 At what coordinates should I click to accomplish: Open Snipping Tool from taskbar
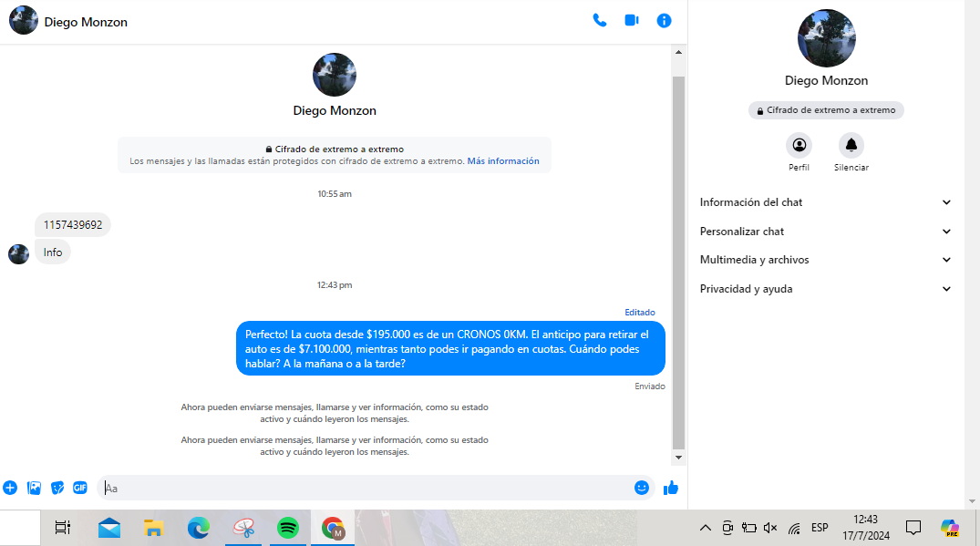[243, 528]
